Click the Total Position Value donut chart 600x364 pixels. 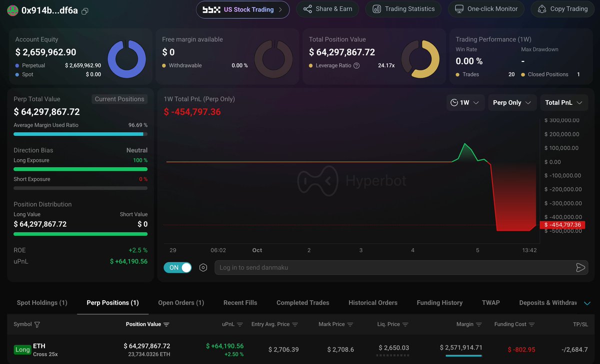pyautogui.click(x=420, y=59)
